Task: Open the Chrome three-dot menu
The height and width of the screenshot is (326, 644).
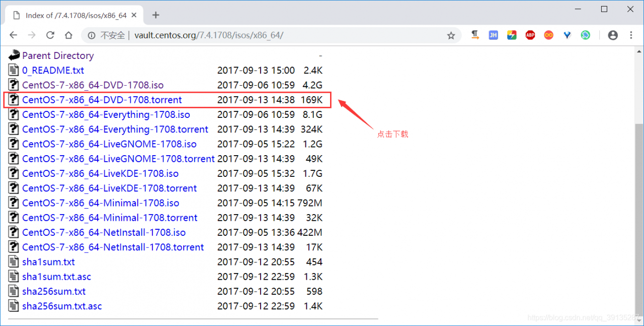Action: point(631,35)
